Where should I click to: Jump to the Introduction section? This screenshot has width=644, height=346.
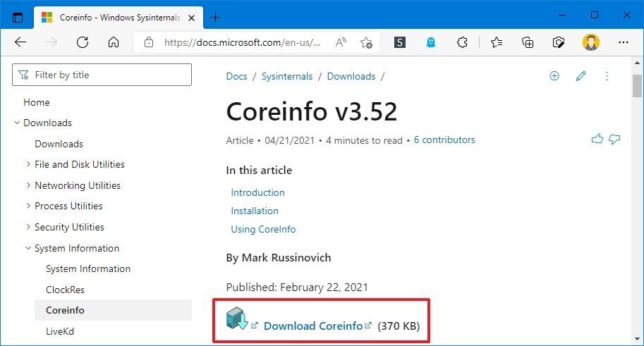coord(257,192)
